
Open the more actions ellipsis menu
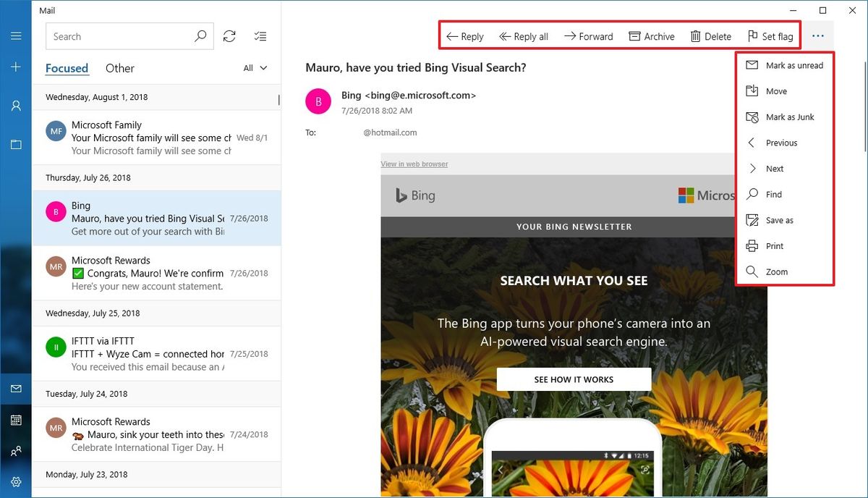click(818, 35)
